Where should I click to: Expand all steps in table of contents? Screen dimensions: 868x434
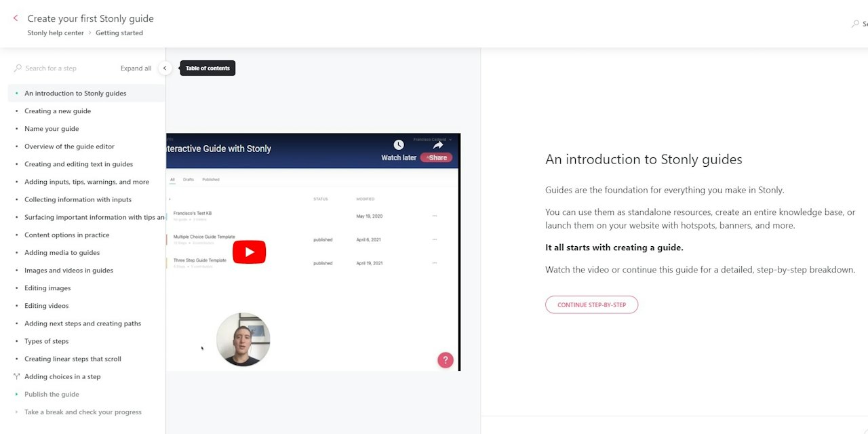[x=136, y=68]
